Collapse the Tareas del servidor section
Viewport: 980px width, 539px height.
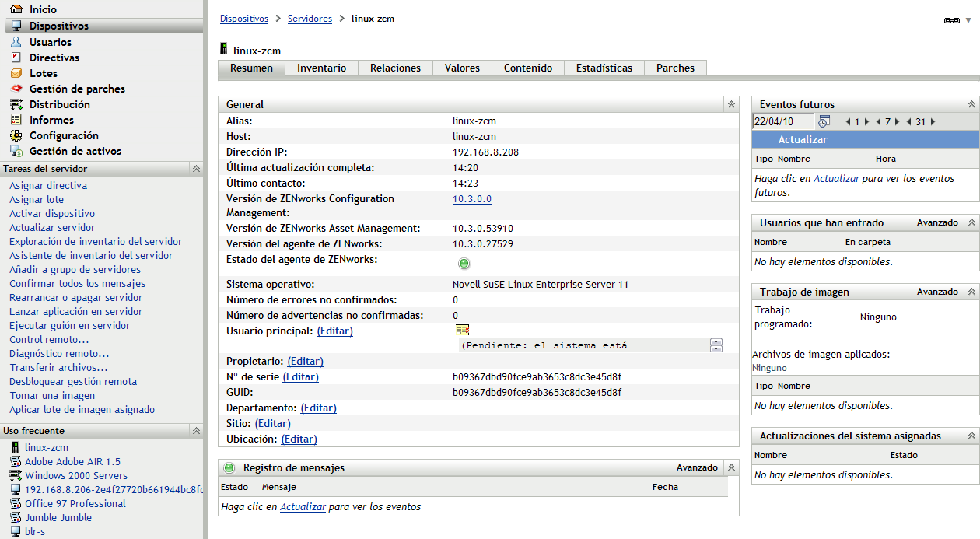click(x=196, y=169)
